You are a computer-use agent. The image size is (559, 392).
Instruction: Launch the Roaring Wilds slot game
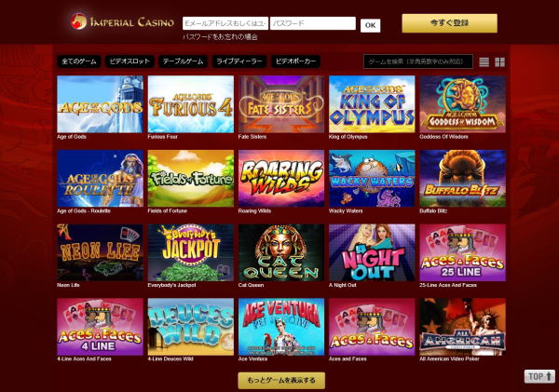pyautogui.click(x=281, y=178)
